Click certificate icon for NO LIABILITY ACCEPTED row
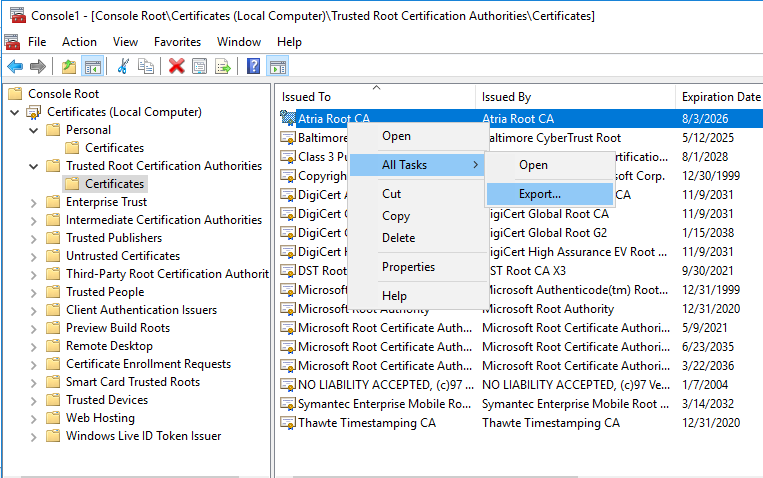This screenshot has height=478, width=763. (288, 385)
